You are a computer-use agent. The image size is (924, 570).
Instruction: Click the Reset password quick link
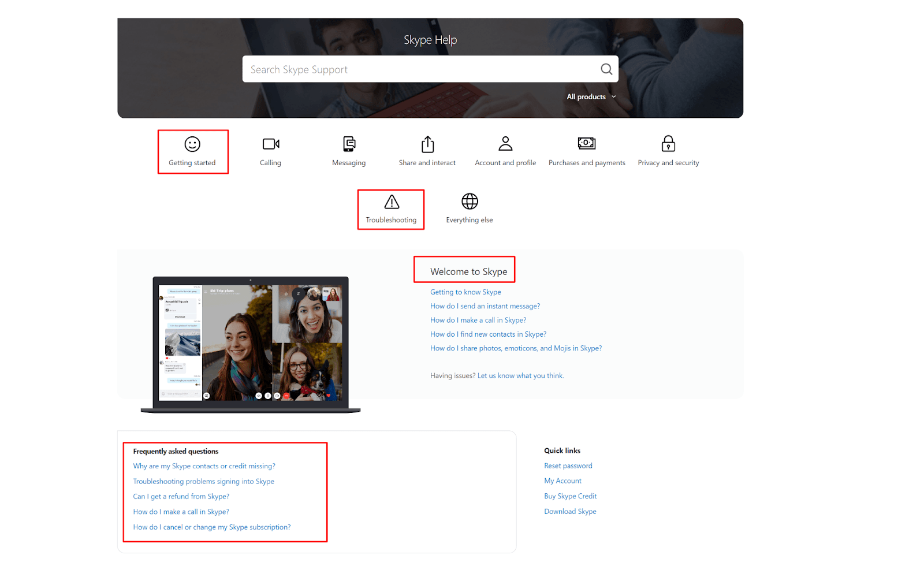(x=568, y=466)
